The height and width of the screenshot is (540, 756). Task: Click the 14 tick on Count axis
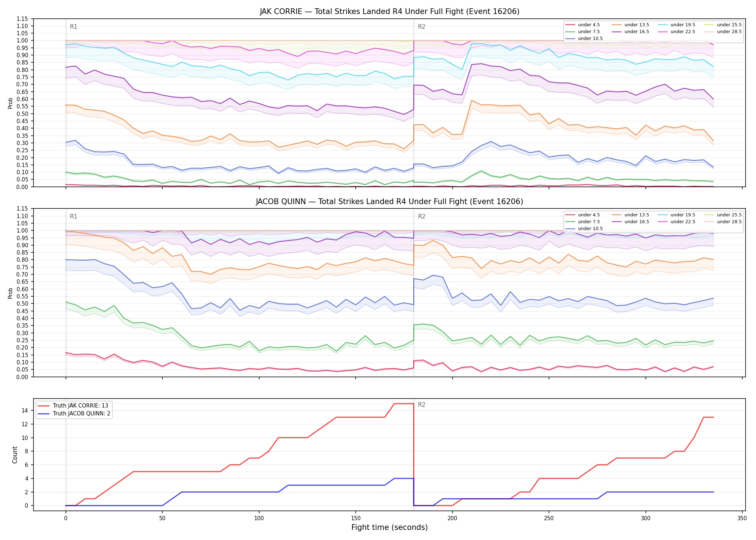pos(25,410)
